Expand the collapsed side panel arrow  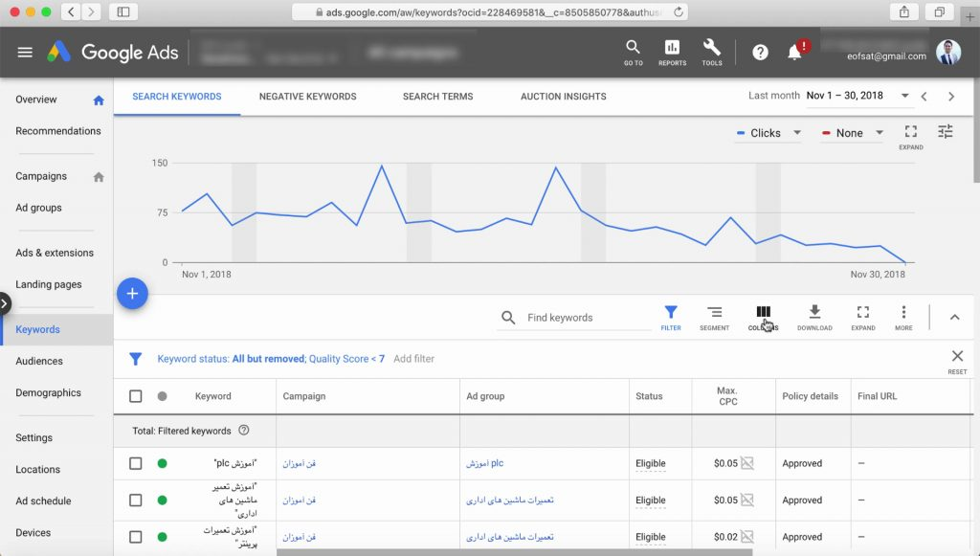coord(5,304)
